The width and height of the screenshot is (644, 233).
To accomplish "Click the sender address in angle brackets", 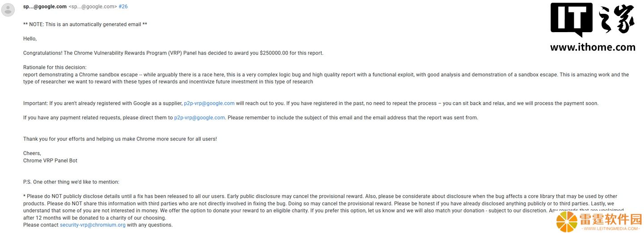I will 93,7.
